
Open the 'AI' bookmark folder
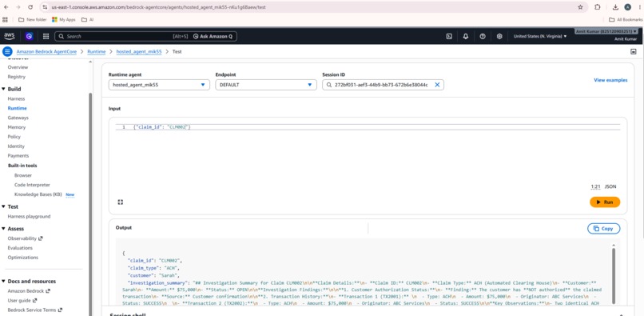pyautogui.click(x=87, y=19)
